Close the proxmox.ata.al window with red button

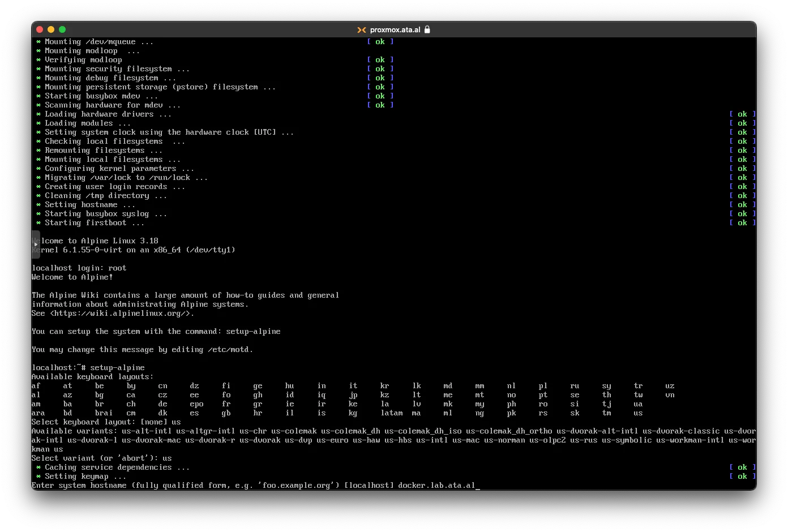click(x=40, y=29)
